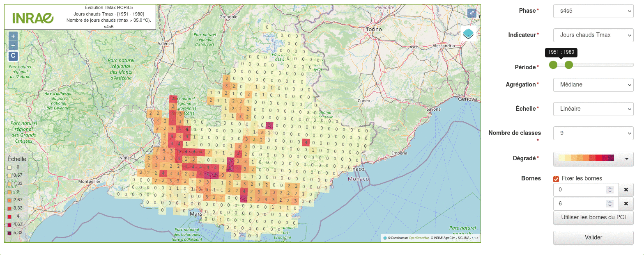644x255 pixels.
Task: Click the INRAE logo
Action: [x=33, y=18]
